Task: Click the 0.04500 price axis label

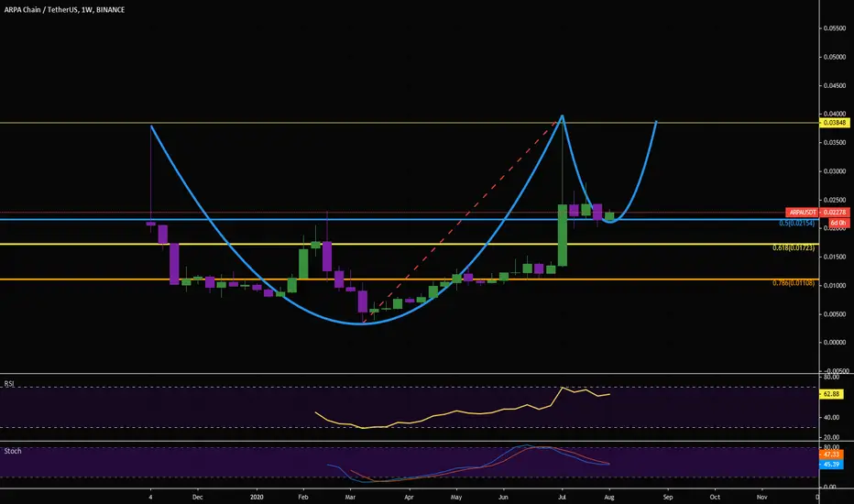Action: [835, 85]
